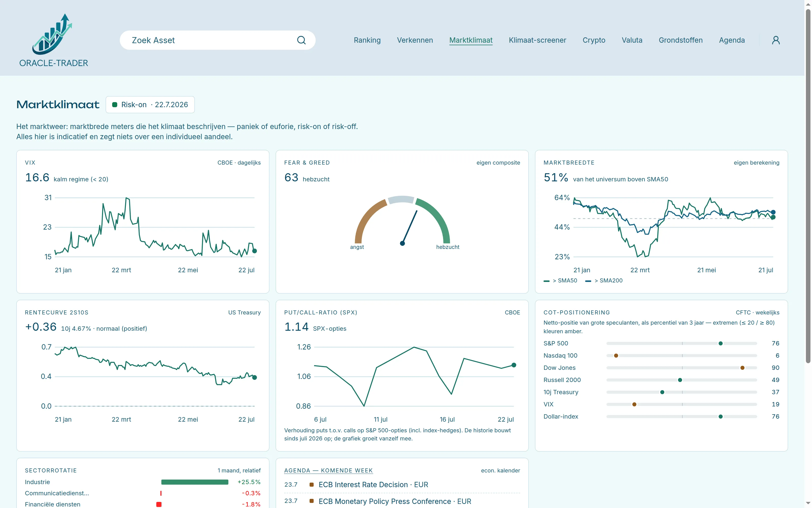Image resolution: width=812 pixels, height=508 pixels.
Task: Click the VIX value 16.6
Action: point(37,177)
